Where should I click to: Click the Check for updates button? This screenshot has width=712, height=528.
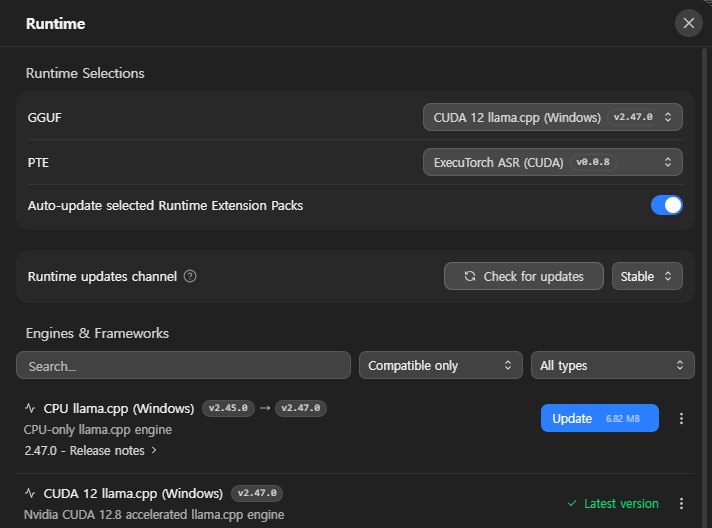pyautogui.click(x=524, y=276)
